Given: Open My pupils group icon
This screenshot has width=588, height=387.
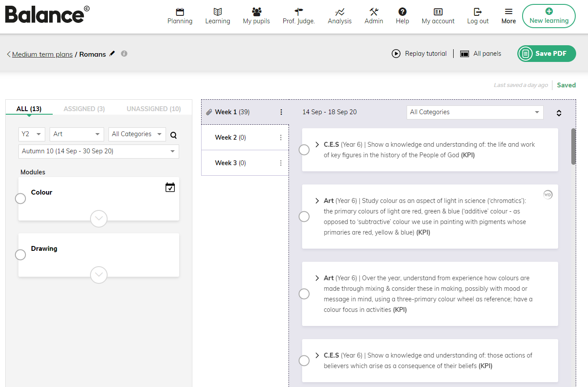Looking at the screenshot, I should pyautogui.click(x=256, y=12).
